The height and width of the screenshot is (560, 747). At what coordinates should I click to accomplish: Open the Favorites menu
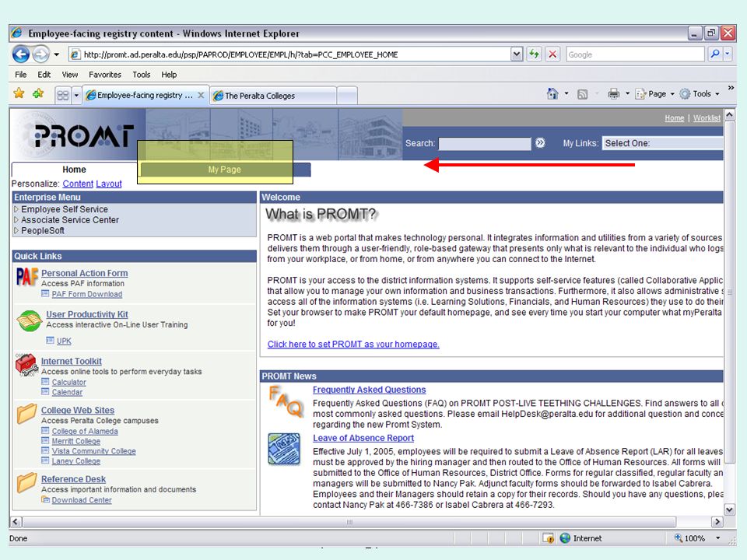(x=105, y=75)
